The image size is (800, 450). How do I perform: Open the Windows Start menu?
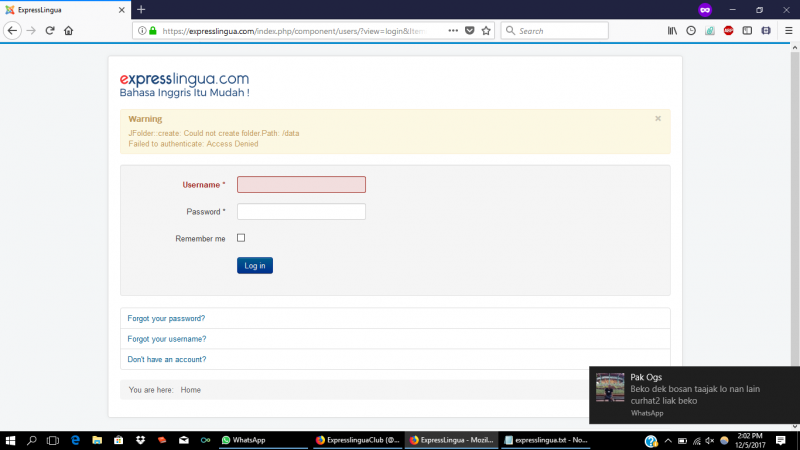pos(10,440)
